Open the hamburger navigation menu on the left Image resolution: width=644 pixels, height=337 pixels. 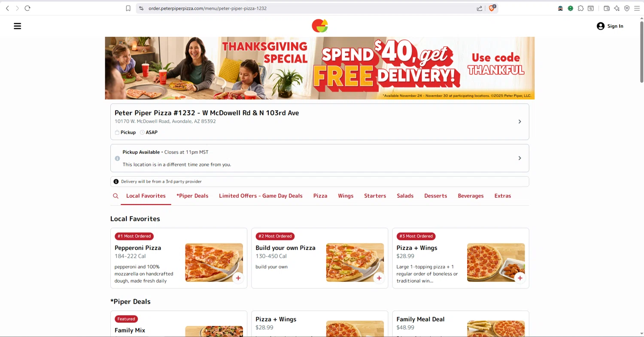coord(17,26)
